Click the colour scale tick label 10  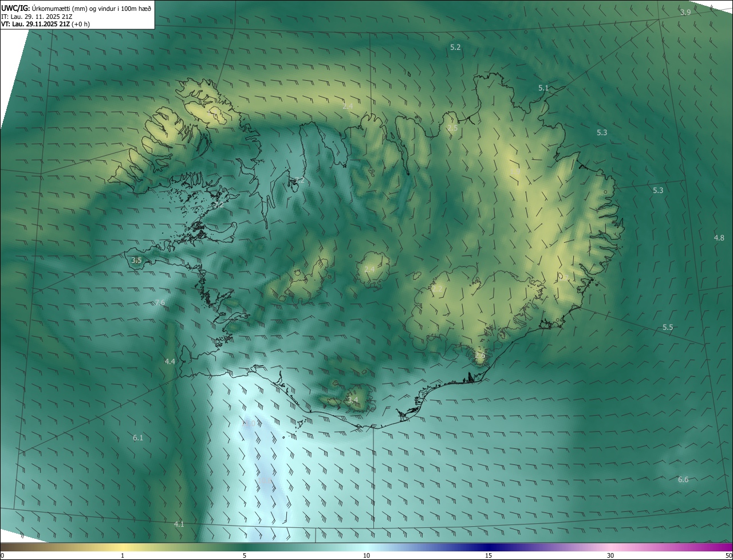pos(366,555)
